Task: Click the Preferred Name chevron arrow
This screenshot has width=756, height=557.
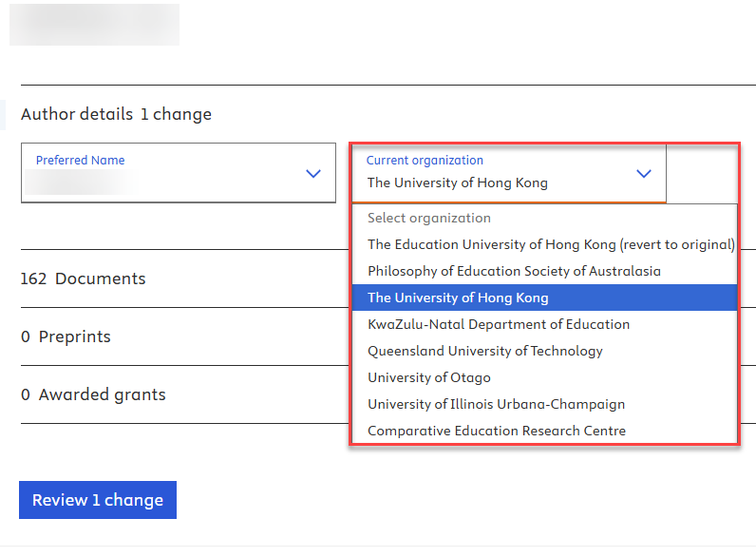Action: point(313,174)
